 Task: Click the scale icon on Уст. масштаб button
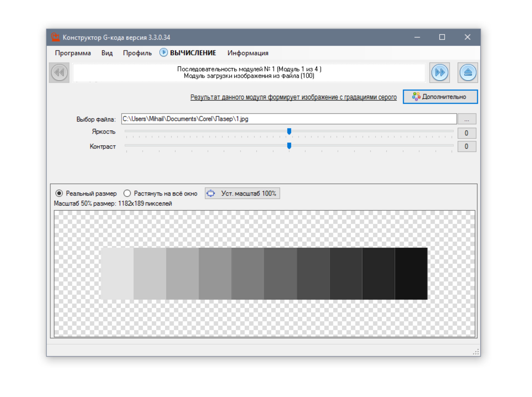point(211,193)
